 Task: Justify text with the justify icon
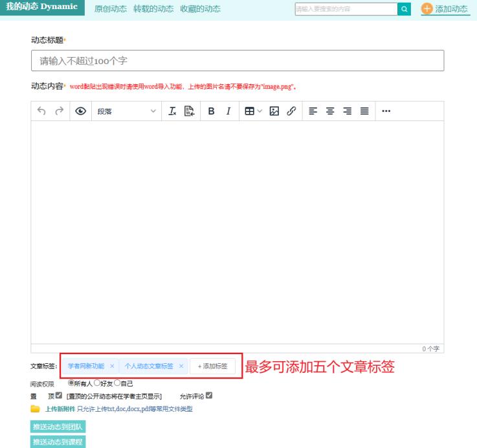(364, 111)
